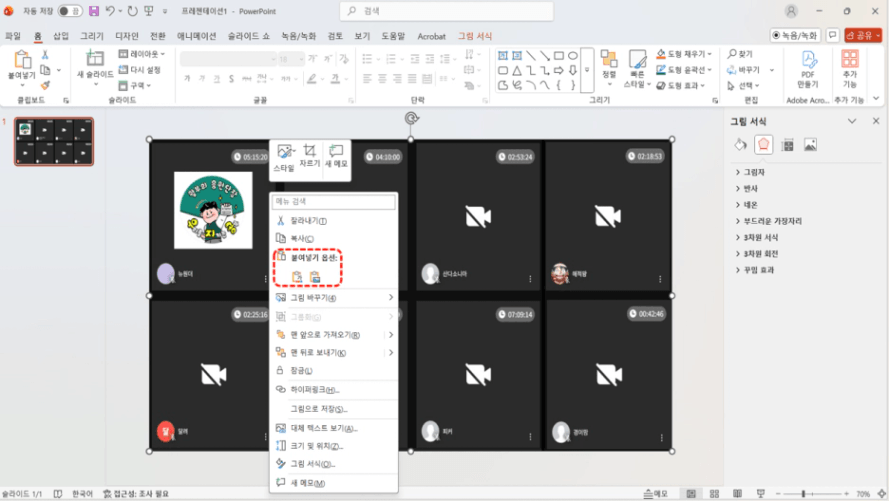Open the Acrobat ribbon tab
This screenshot has width=889, height=501.
pos(431,36)
